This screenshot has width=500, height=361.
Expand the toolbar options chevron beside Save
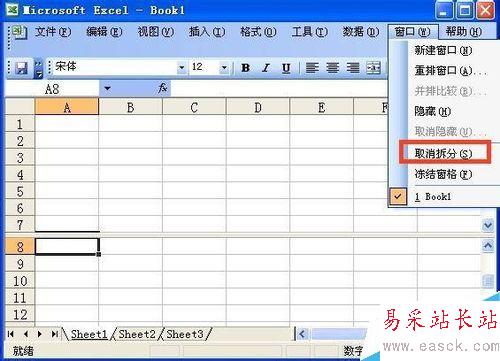click(x=39, y=69)
